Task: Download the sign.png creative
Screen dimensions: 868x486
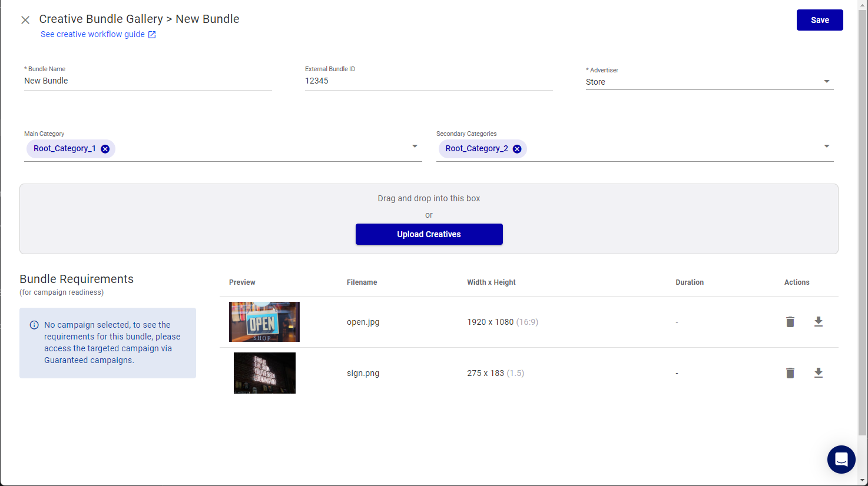Action: 818,373
